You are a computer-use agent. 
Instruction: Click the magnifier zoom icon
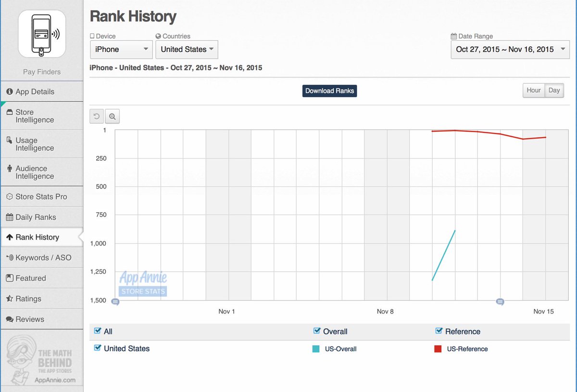[x=112, y=116]
